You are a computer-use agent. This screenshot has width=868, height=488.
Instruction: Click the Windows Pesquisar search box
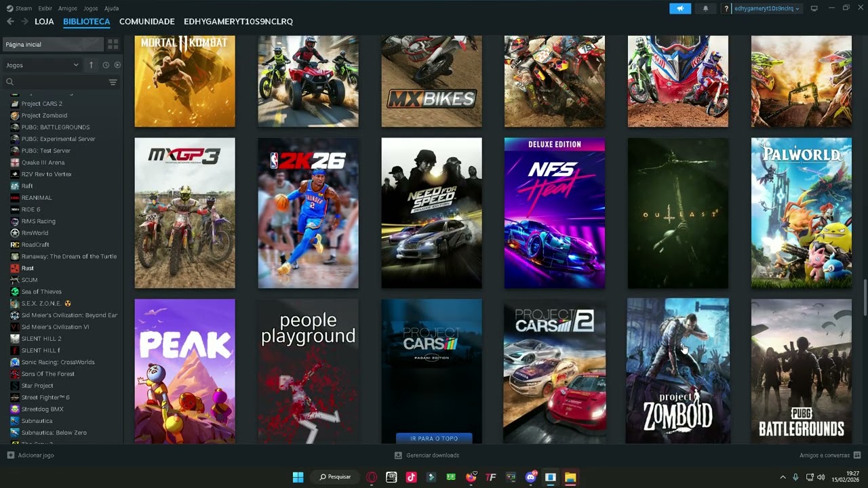pyautogui.click(x=335, y=477)
